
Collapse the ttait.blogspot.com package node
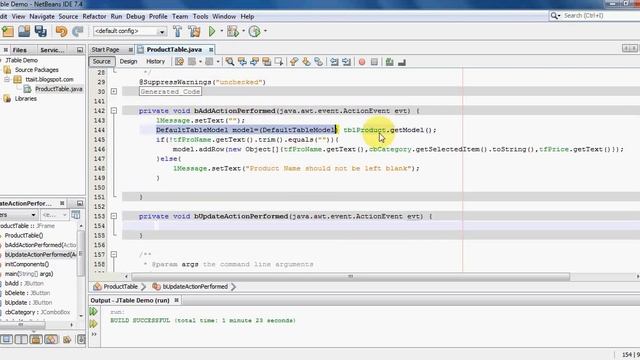[x=7, y=79]
